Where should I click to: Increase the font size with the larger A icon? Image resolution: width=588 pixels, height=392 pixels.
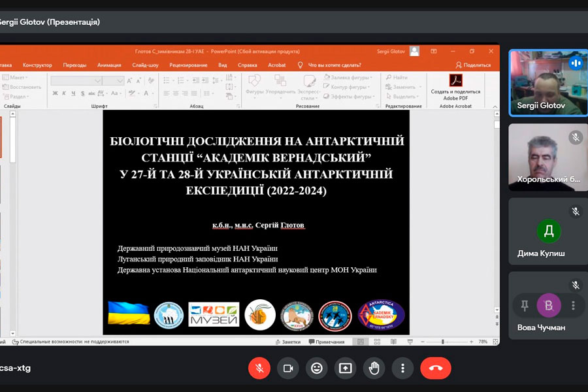click(129, 80)
